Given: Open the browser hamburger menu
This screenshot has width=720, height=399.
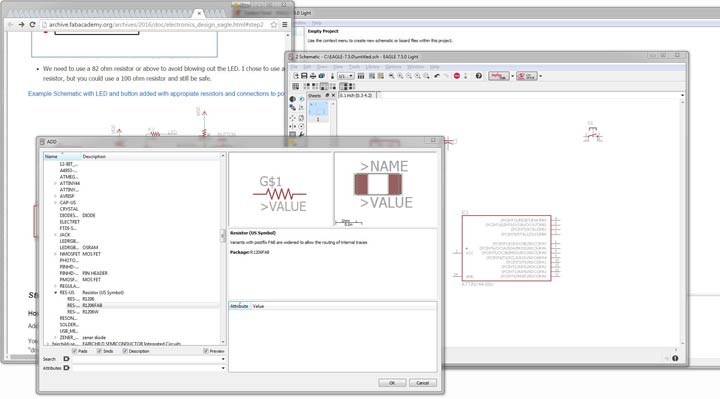Looking at the screenshot, I should pyautogui.click(x=285, y=24).
